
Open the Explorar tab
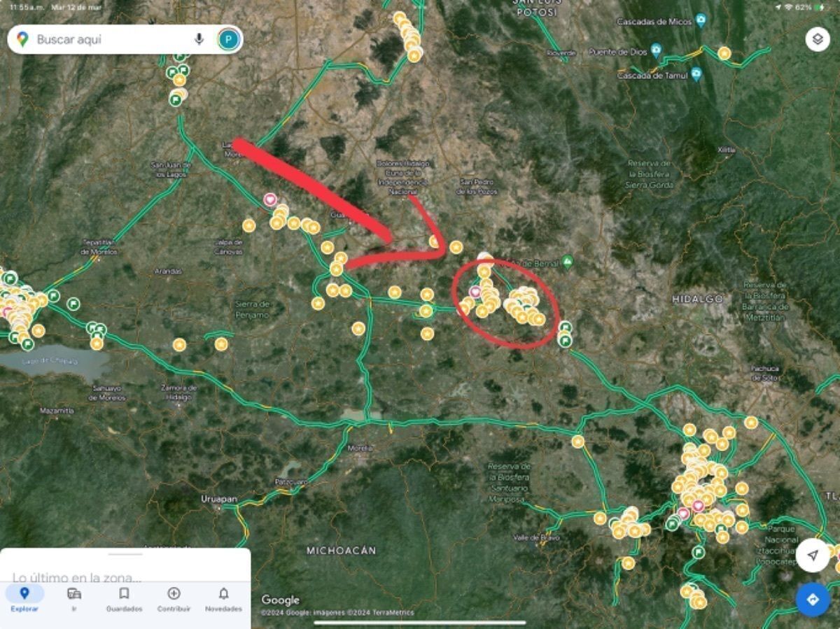coord(24,600)
